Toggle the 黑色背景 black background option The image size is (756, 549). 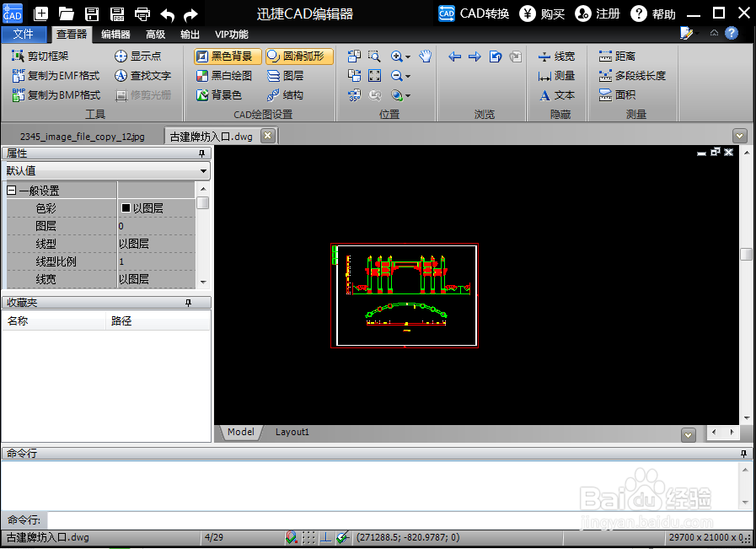228,56
